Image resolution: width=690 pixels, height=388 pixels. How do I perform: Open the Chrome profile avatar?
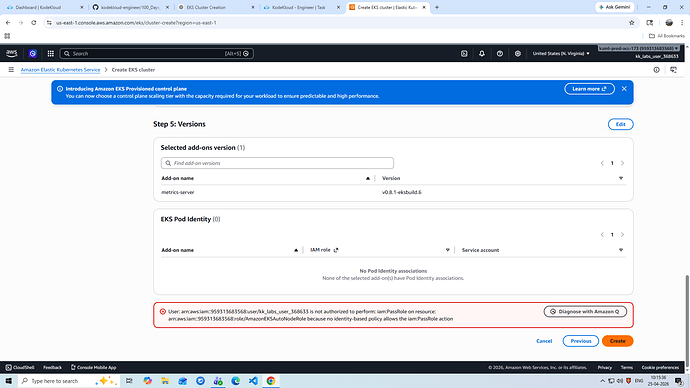(669, 22)
